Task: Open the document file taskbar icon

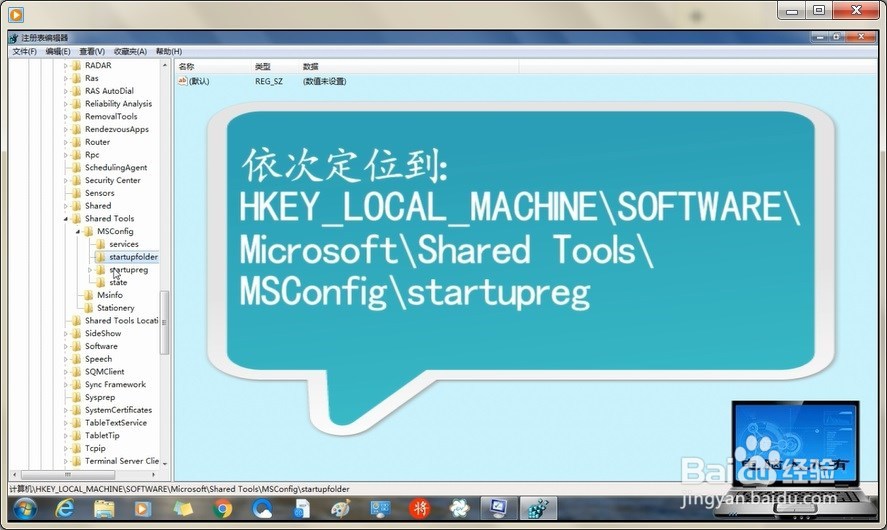Action: click(302, 509)
